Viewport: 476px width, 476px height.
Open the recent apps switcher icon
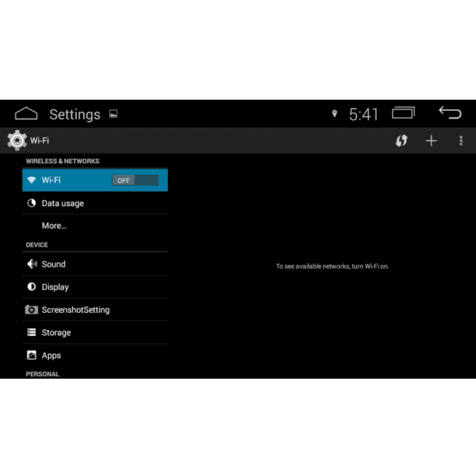coord(403,113)
